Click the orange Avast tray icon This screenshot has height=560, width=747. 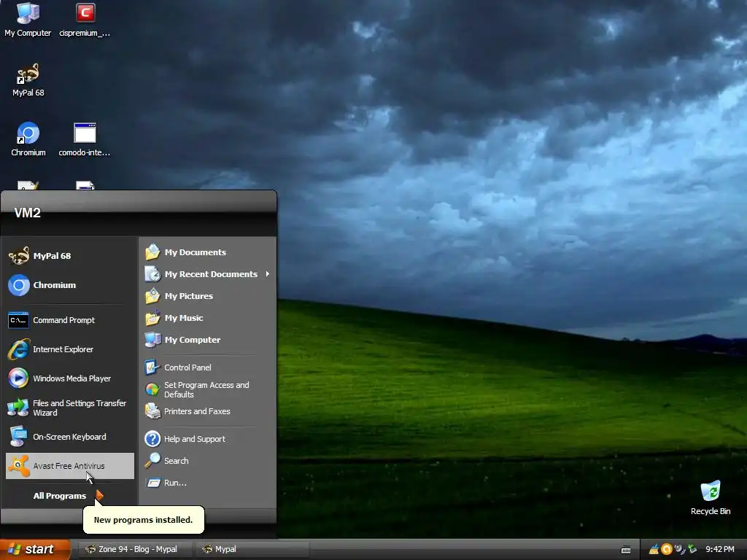pos(667,550)
